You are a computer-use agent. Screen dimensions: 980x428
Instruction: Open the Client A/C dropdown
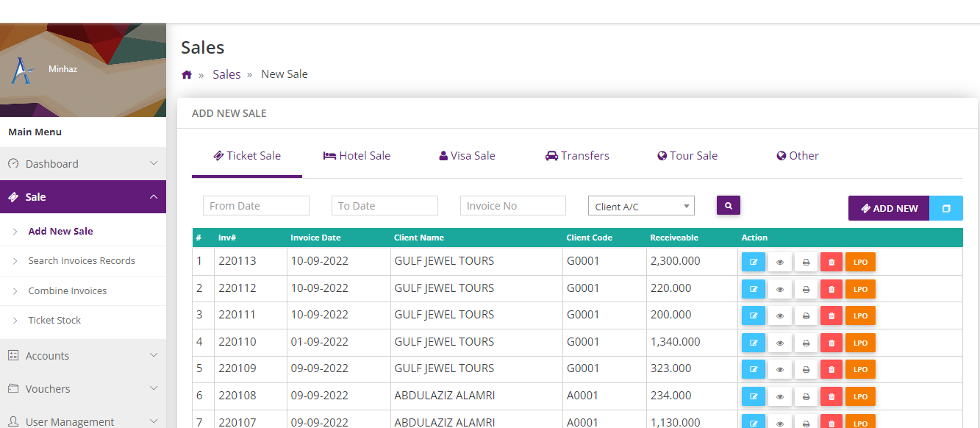point(641,207)
